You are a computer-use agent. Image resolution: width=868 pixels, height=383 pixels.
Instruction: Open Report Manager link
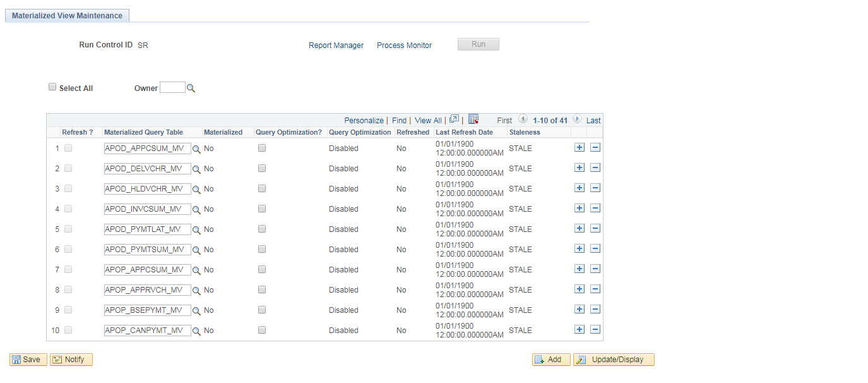336,46
